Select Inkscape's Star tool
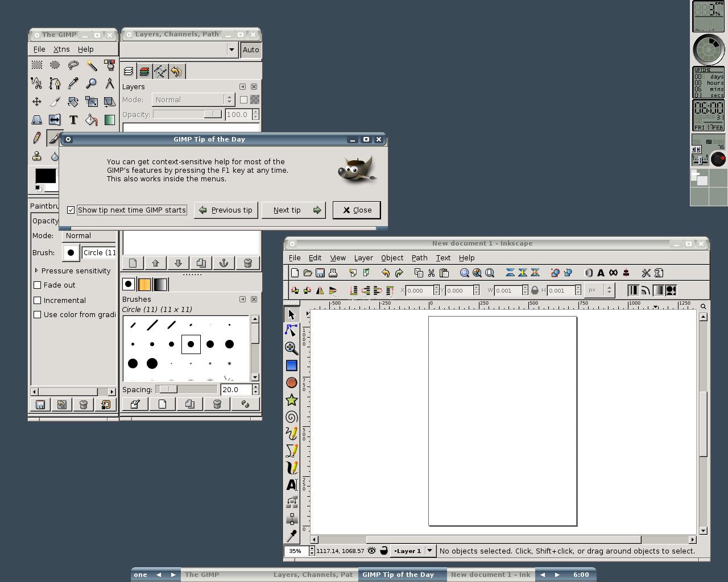728x582 pixels. click(291, 400)
